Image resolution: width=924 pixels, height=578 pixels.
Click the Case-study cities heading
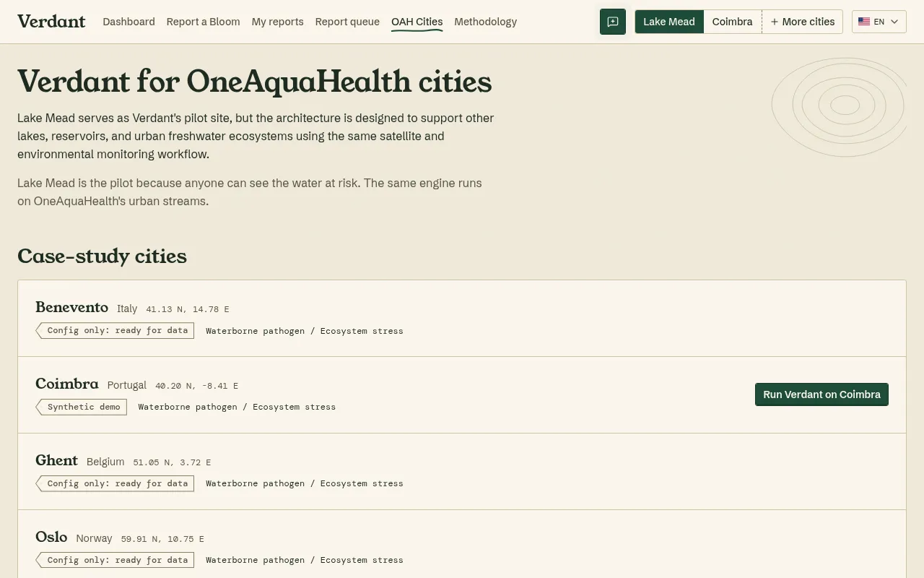(102, 256)
